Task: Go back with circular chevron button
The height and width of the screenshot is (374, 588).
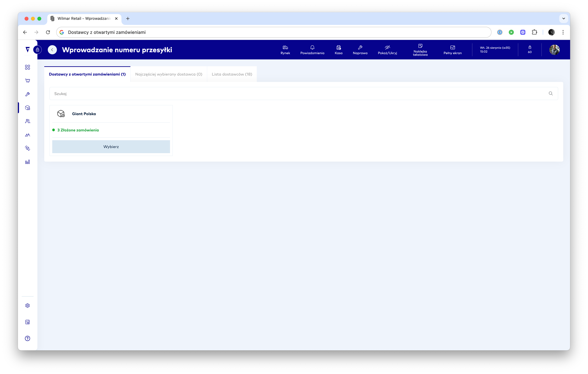Action: pos(52,50)
